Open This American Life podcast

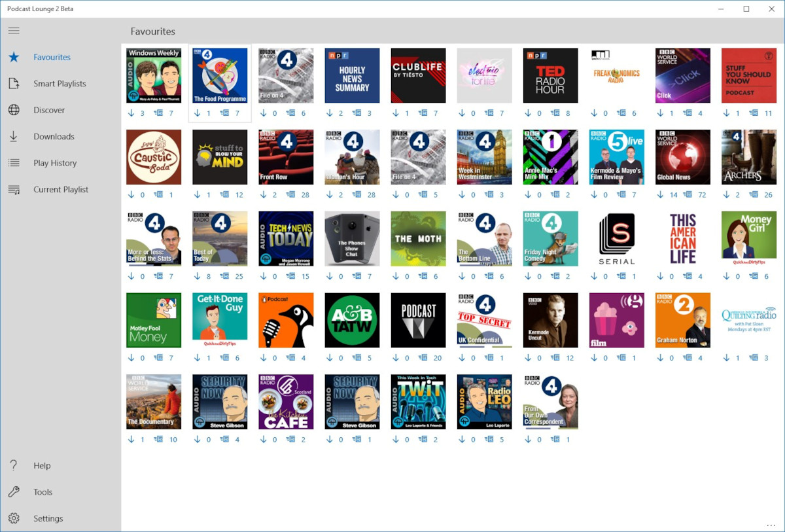(682, 239)
